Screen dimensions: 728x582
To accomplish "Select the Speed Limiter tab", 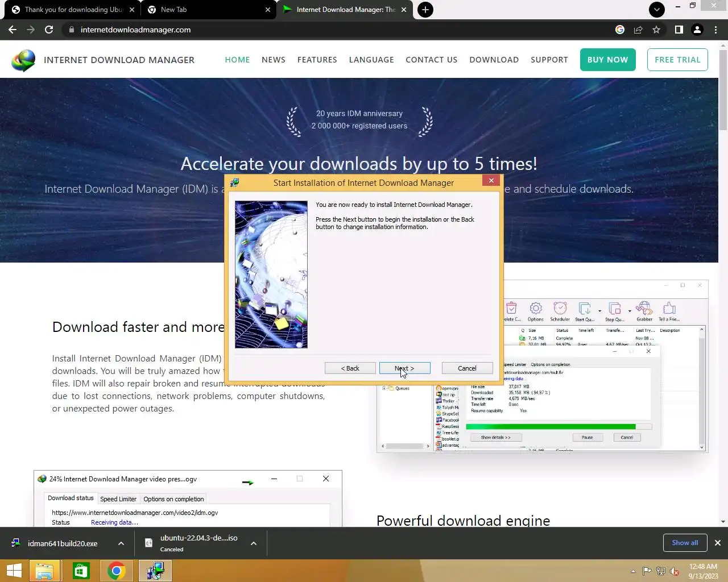I will coord(118,499).
